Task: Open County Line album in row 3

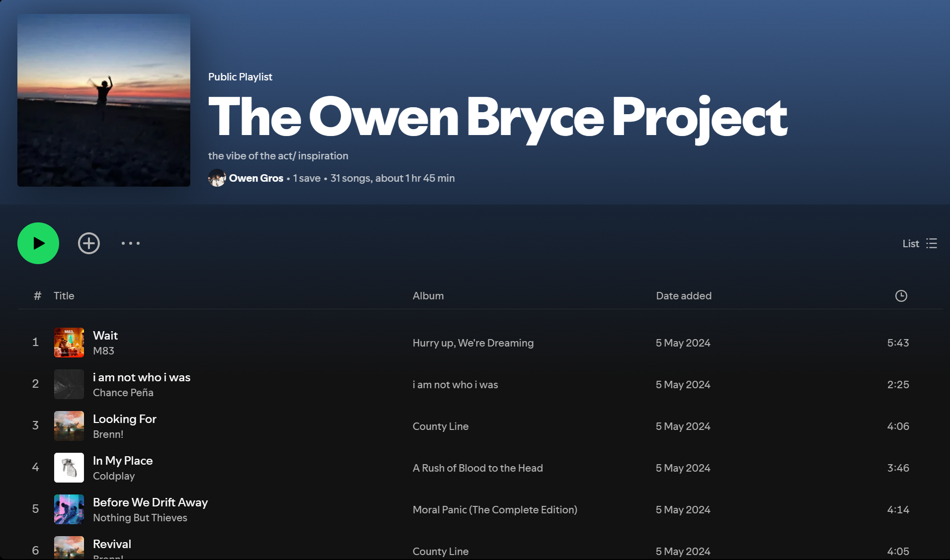Action: [x=441, y=426]
